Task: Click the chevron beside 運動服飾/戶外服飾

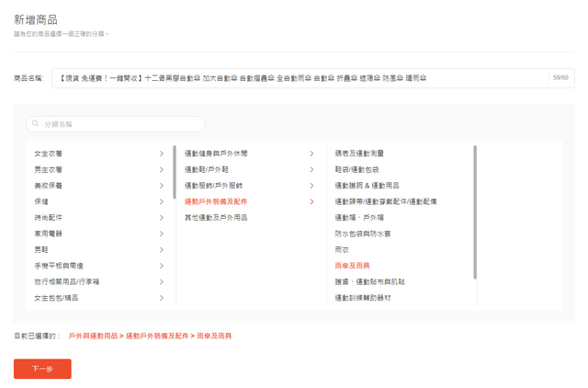Action: click(x=311, y=186)
